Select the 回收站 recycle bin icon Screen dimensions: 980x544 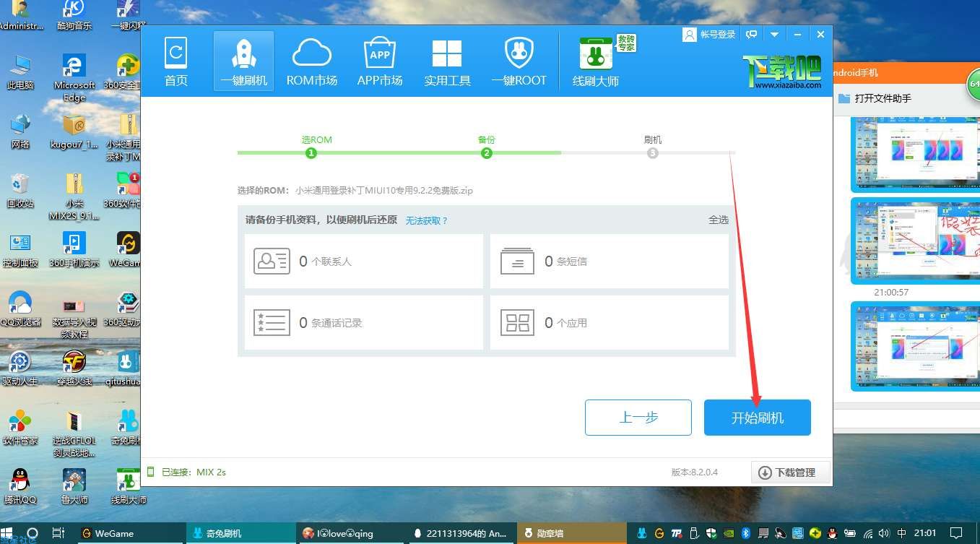pyautogui.click(x=20, y=191)
